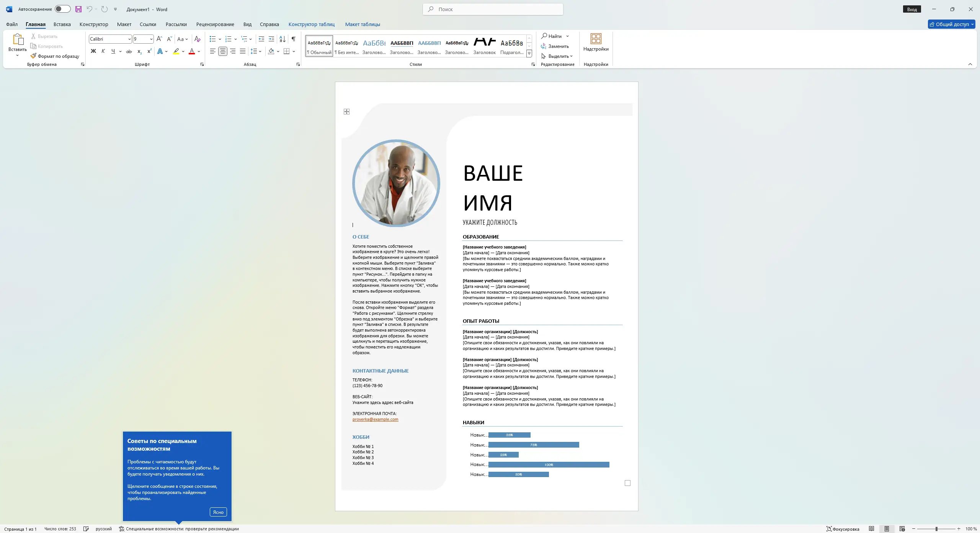Viewport: 980px width, 533px height.
Task: Toggle the paragraph marks (¶) icon
Action: pos(293,39)
